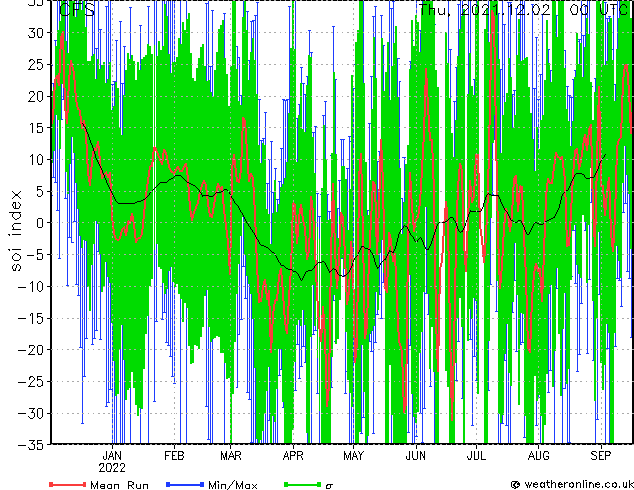Click the -25 y-axis value
The height and width of the screenshot is (490, 634).
[x=32, y=382]
